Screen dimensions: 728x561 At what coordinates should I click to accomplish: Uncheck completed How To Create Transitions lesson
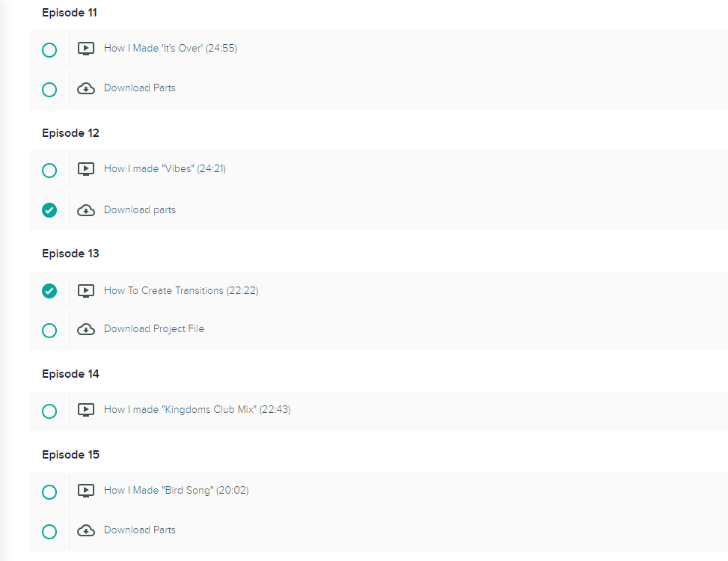point(49,291)
